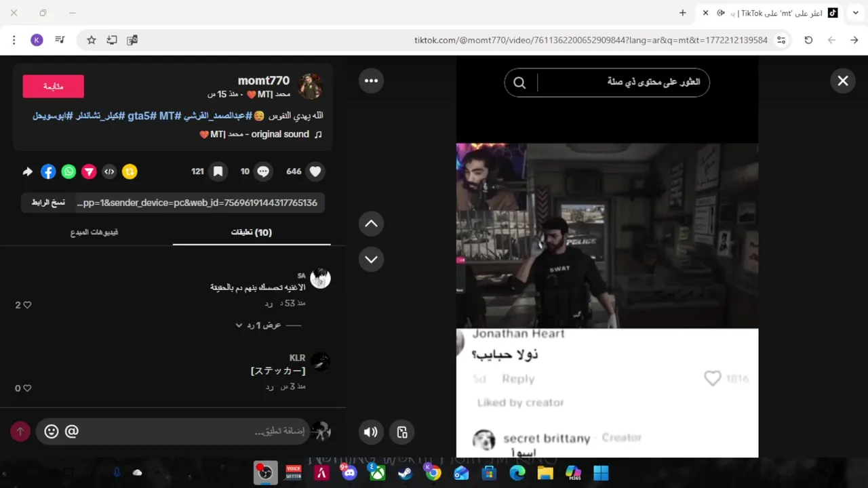The image size is (868, 488).
Task: Open the original sound link
Action: pos(262,134)
